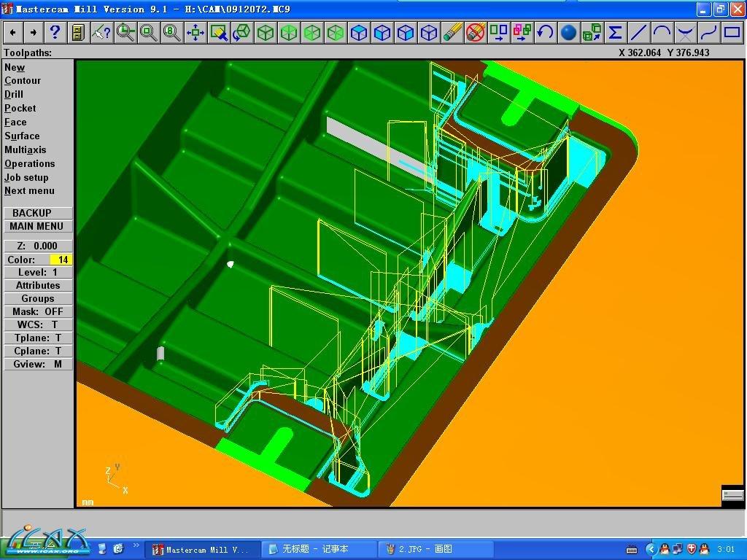Set Cplane side with third blue cube
747x560 pixels.
(x=405, y=33)
